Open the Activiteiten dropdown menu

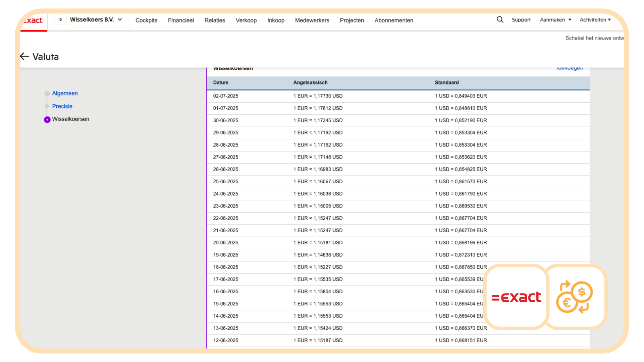595,20
